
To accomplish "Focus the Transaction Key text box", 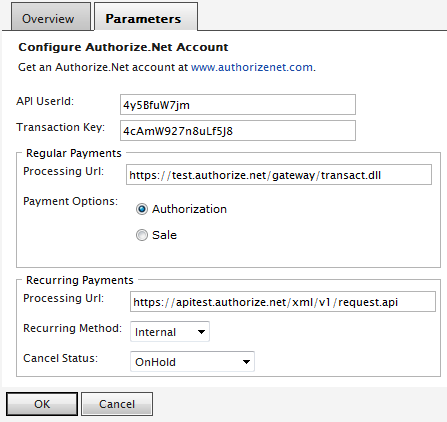I will point(238,131).
